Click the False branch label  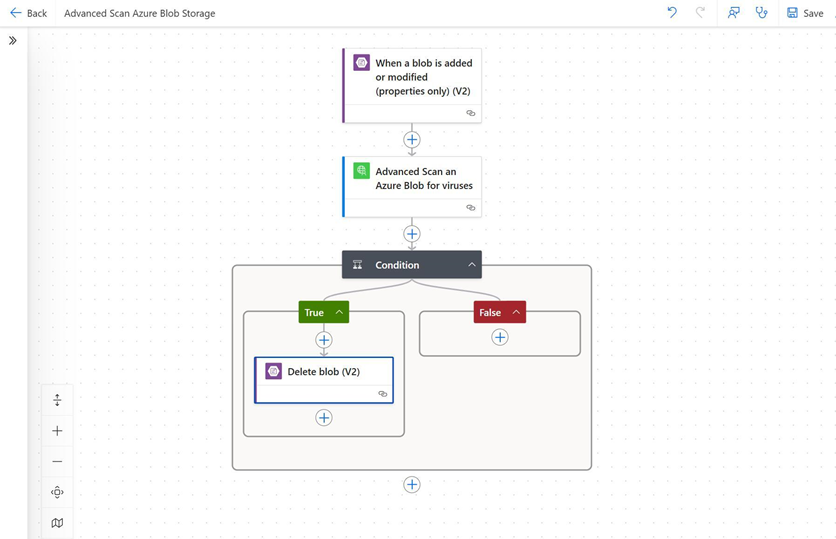click(490, 312)
